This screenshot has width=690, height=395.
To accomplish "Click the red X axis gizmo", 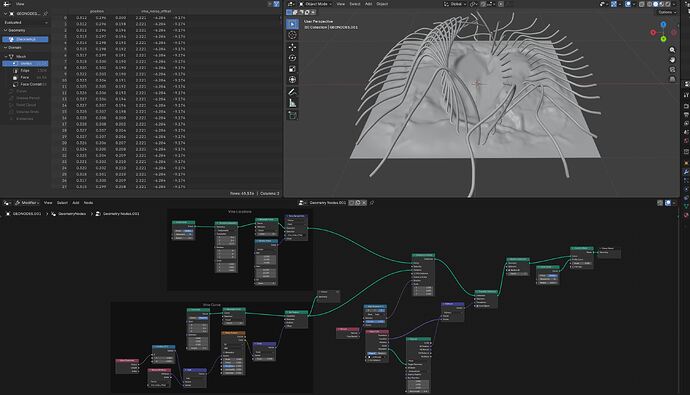I will pyautogui.click(x=653, y=32).
